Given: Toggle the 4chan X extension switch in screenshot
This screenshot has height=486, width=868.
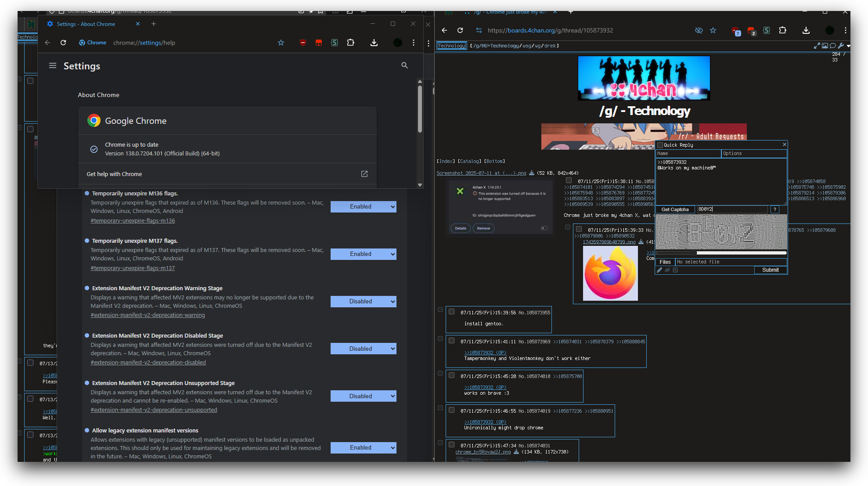Looking at the screenshot, I should click(x=544, y=228).
